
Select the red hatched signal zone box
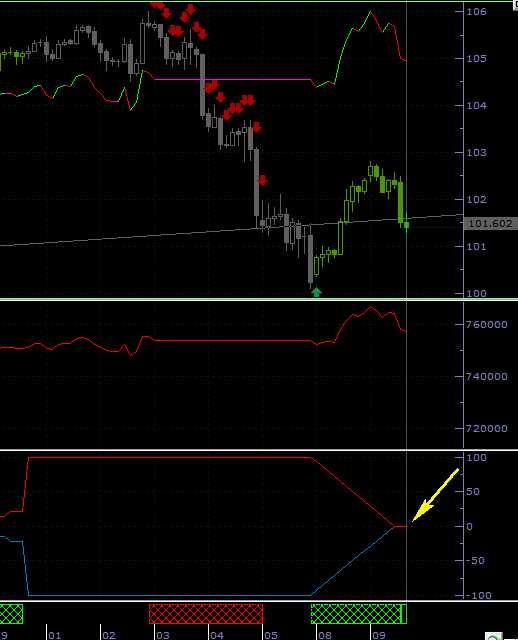(206, 613)
